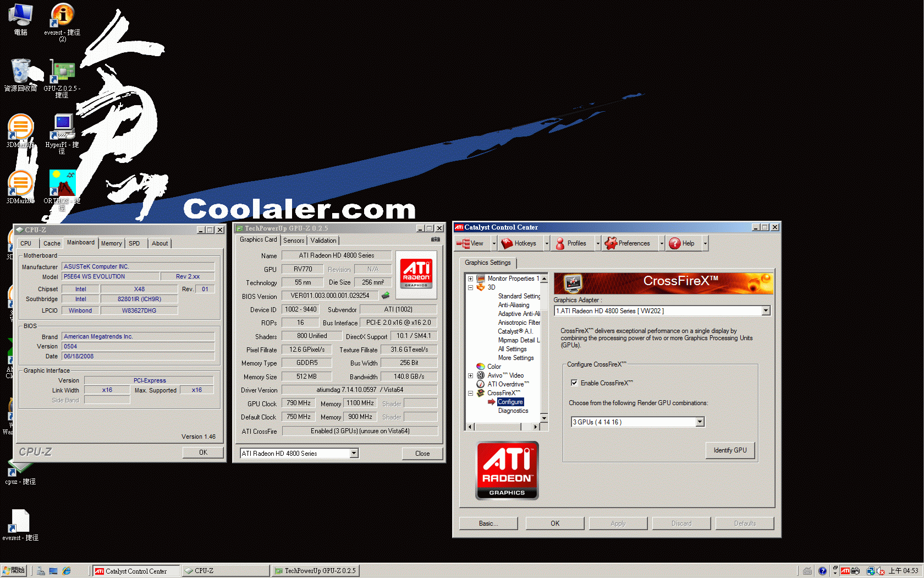Open the Render GPU combinations dropdown
The height and width of the screenshot is (578, 924).
700,422
